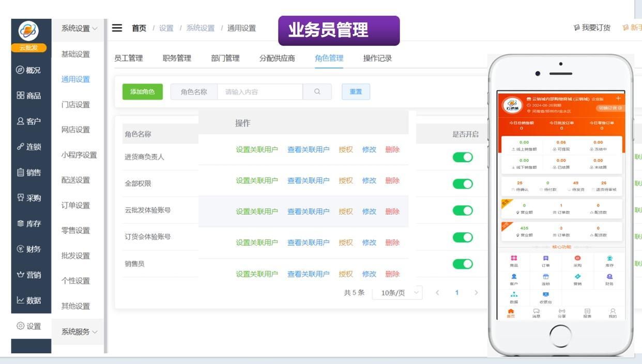Switch to the 员工管理 tab
642x364 pixels.
(x=128, y=58)
